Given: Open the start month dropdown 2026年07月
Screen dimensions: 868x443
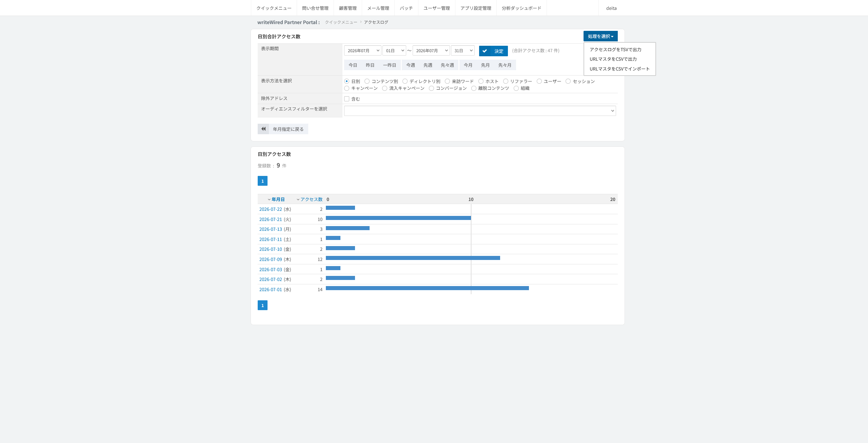Looking at the screenshot, I should point(363,51).
